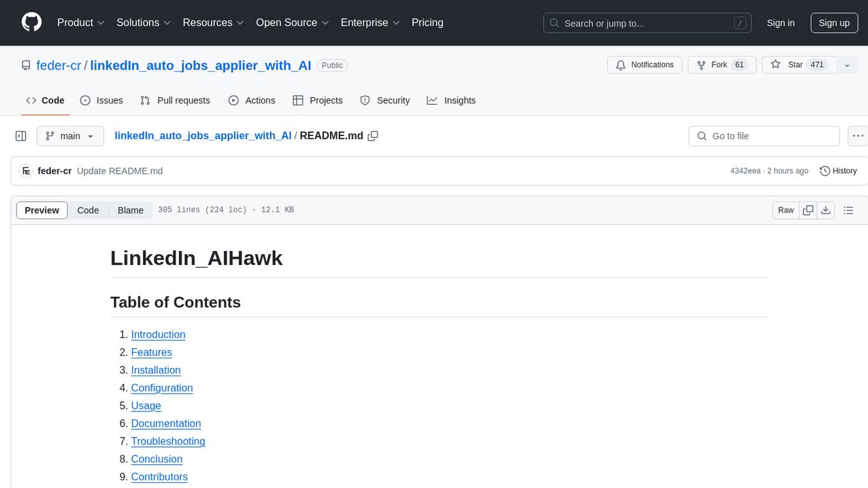
Task: Jump to the Documentation section
Action: click(166, 423)
